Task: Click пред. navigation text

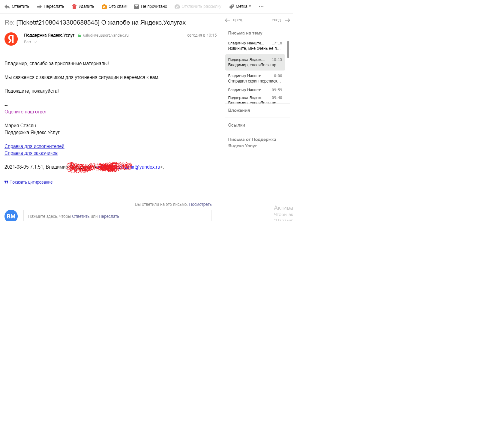Action: 238,20
